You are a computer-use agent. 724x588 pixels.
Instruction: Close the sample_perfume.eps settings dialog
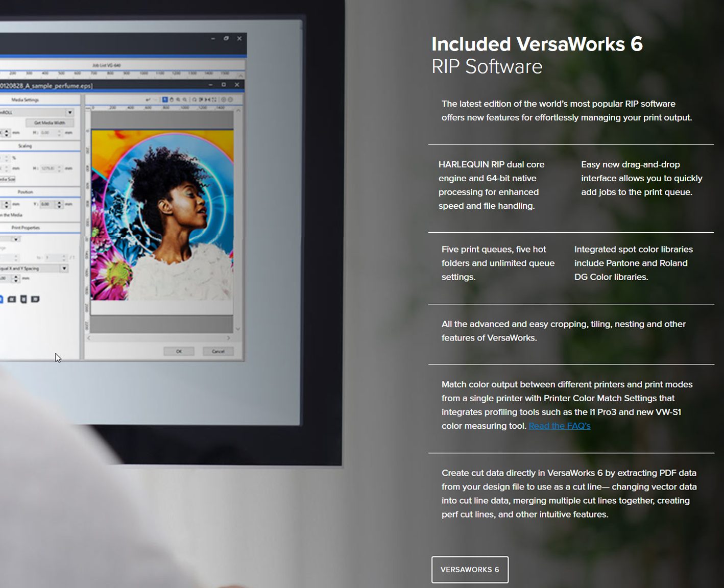[237, 85]
